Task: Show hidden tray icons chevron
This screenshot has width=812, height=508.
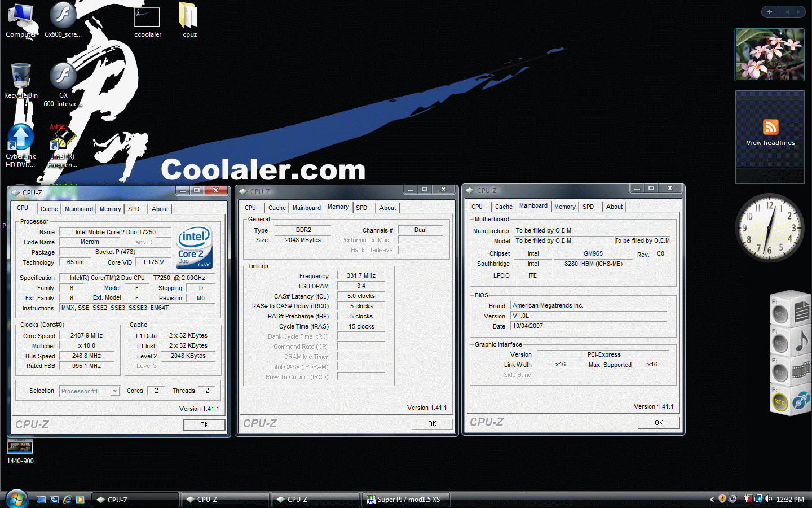Action: point(712,500)
